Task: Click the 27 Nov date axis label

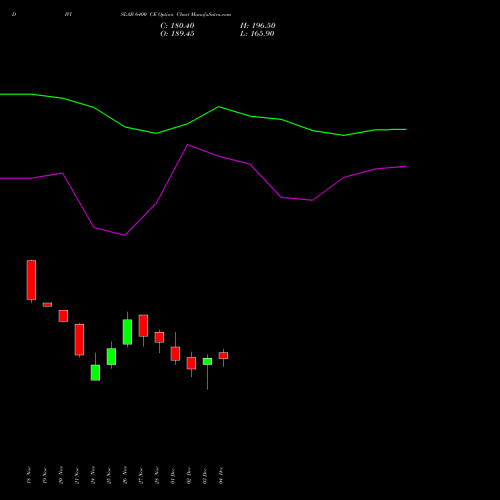Action: pos(141,475)
